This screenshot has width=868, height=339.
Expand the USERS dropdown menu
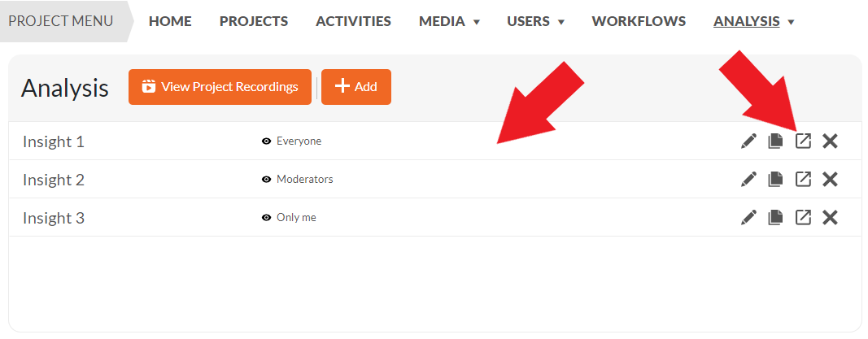(x=535, y=22)
